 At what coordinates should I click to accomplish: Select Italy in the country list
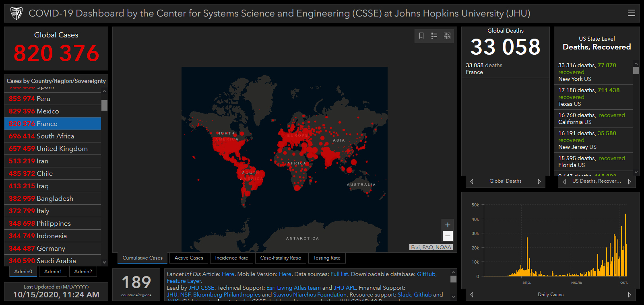(x=53, y=211)
